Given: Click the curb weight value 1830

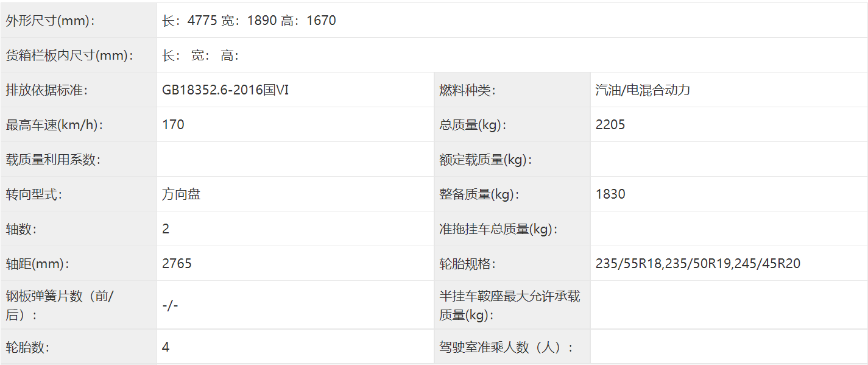Looking at the screenshot, I should click(610, 194).
